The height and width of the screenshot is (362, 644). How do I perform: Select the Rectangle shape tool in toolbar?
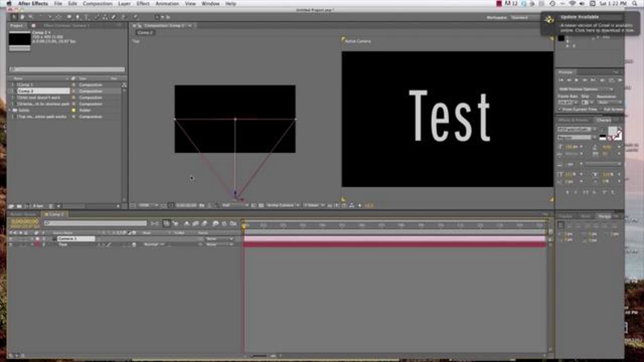coord(69,17)
